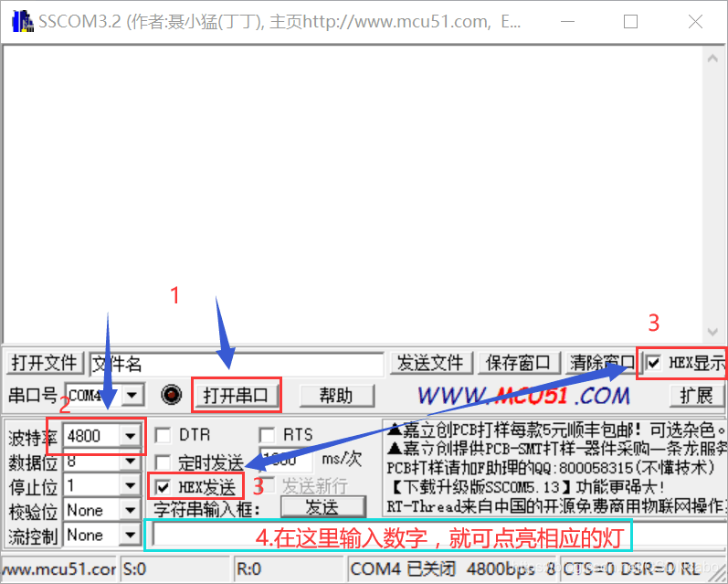The image size is (728, 584).
Task: Enable the 定时发送 timed send checkbox
Action: click(x=163, y=462)
